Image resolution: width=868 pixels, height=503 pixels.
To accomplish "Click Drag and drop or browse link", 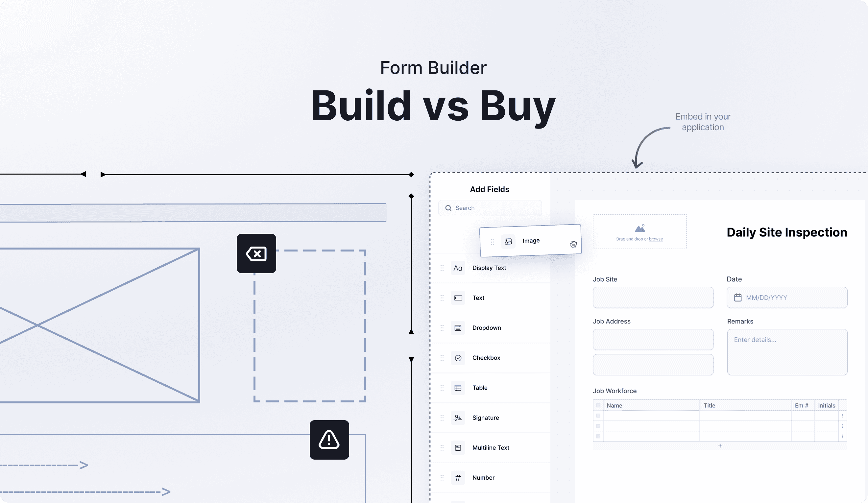I will 655,238.
